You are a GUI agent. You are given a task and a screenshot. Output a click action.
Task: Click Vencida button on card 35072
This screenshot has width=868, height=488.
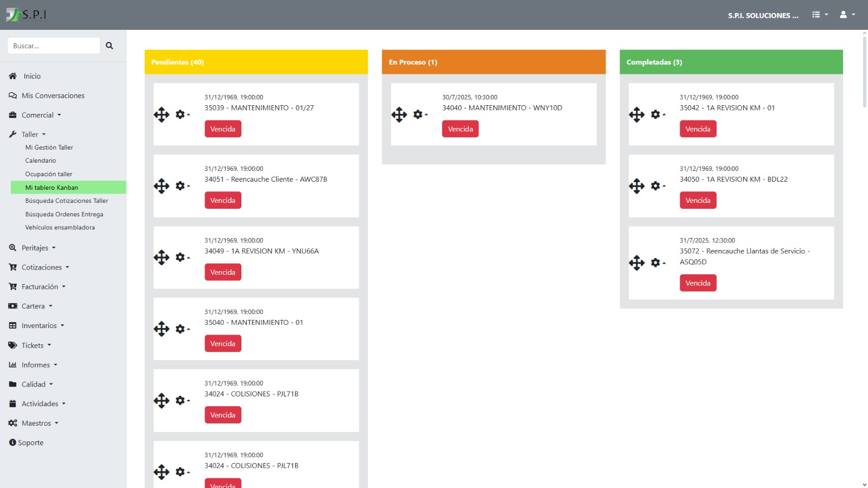698,283
